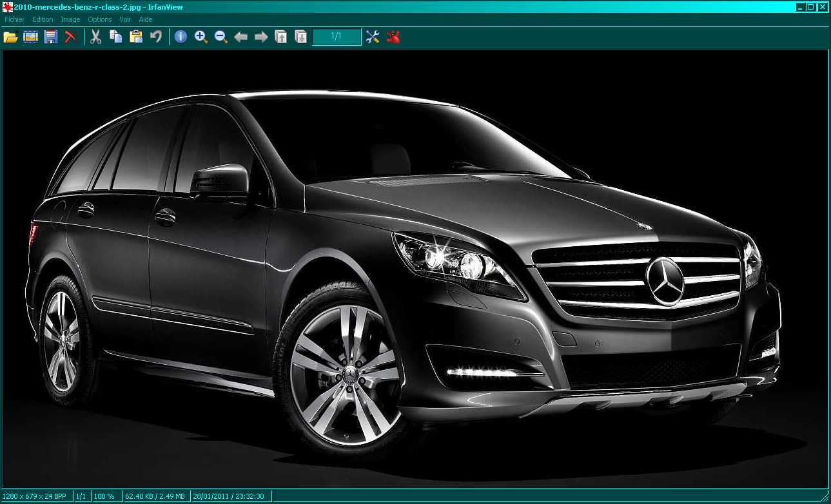The image size is (831, 504).
Task: Zoom out with the minus magnifier icon
Action: [x=220, y=37]
